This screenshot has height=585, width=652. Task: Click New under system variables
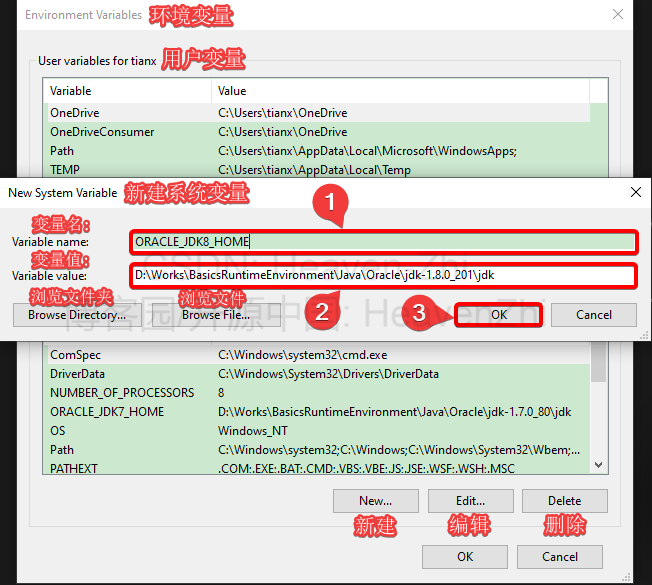click(375, 501)
